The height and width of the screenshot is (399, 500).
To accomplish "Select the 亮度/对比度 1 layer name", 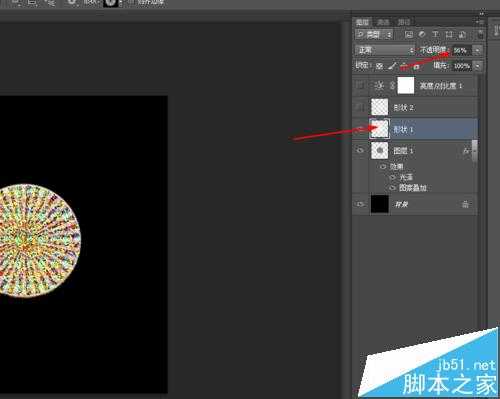I will tap(441, 86).
